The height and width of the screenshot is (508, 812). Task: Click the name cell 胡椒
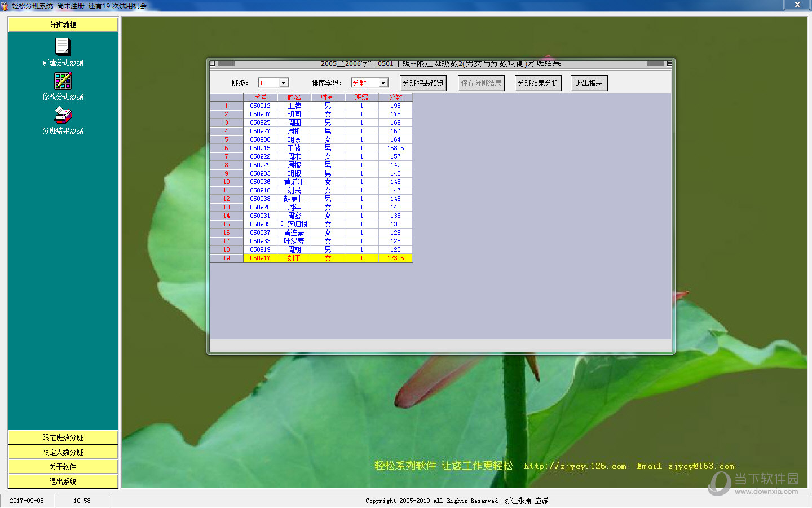pyautogui.click(x=294, y=173)
